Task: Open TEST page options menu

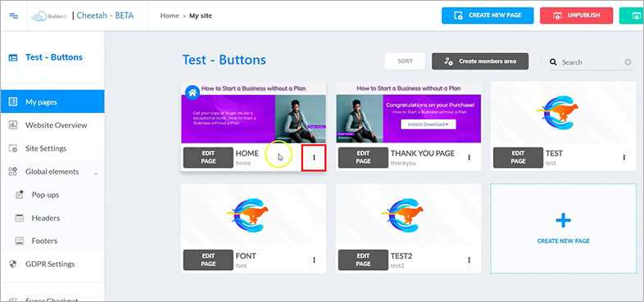Action: point(624,157)
